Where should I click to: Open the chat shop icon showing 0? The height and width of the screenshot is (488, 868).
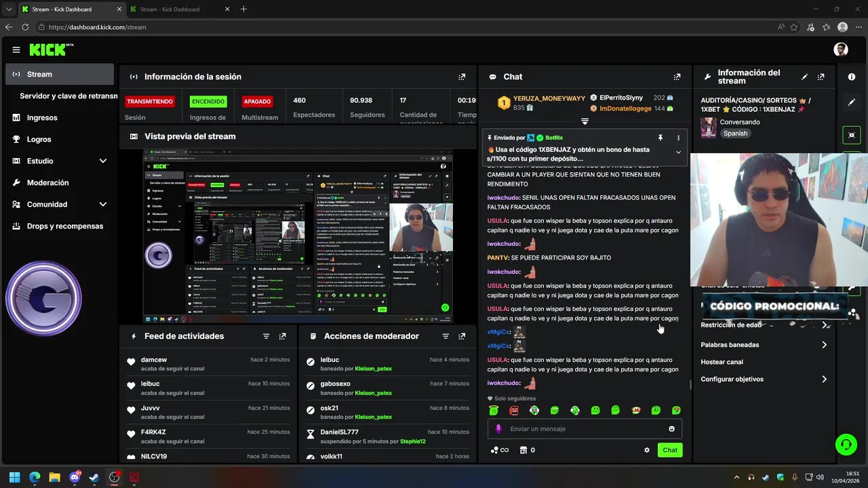pos(527,450)
